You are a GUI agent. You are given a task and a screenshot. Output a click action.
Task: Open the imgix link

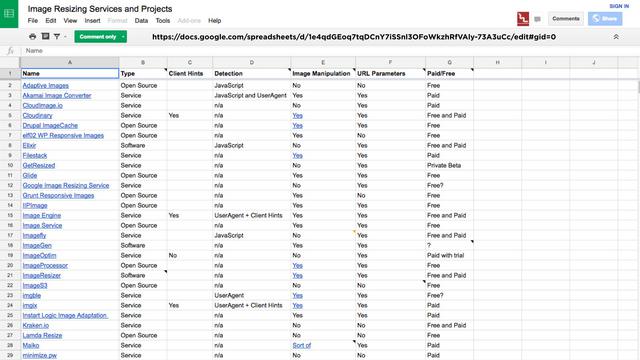click(30, 305)
